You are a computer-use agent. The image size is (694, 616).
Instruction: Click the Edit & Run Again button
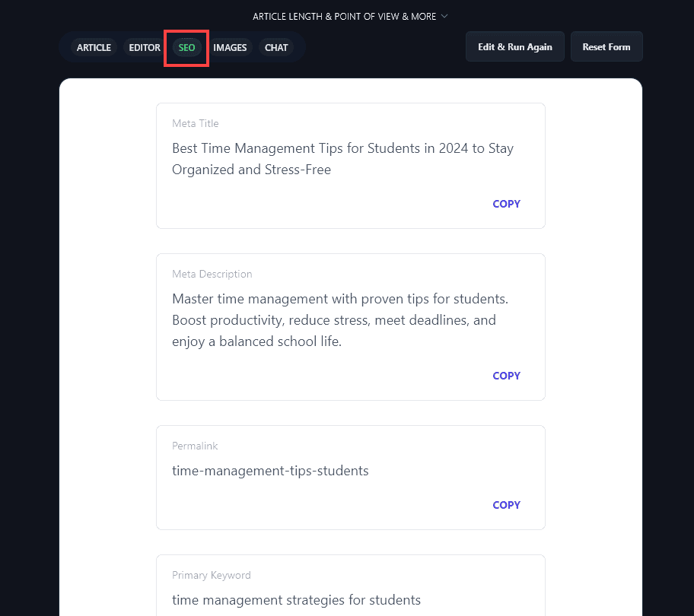514,46
